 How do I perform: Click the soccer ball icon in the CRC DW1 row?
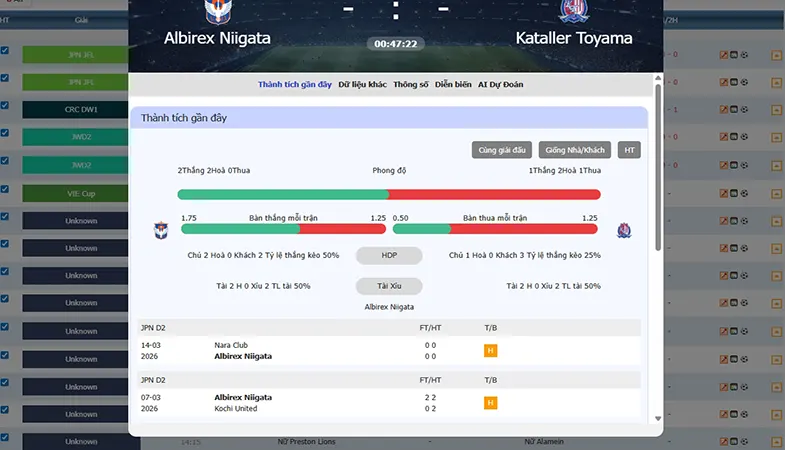coord(744,110)
